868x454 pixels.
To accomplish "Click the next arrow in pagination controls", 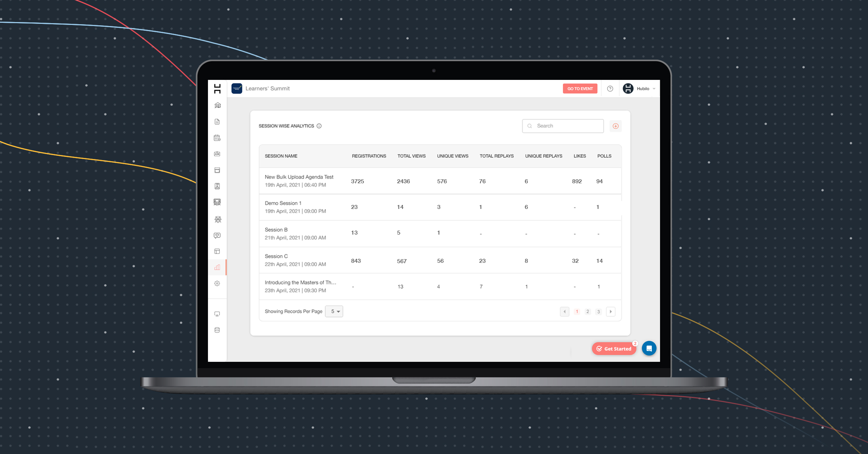I will pyautogui.click(x=611, y=311).
